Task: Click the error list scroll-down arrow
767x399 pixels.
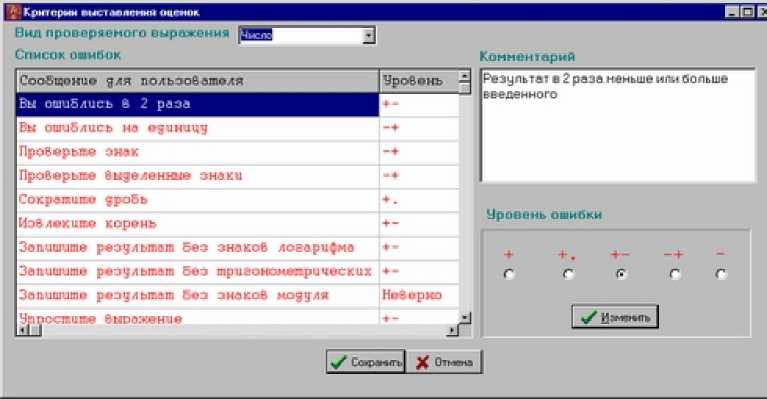Action: click(x=465, y=318)
